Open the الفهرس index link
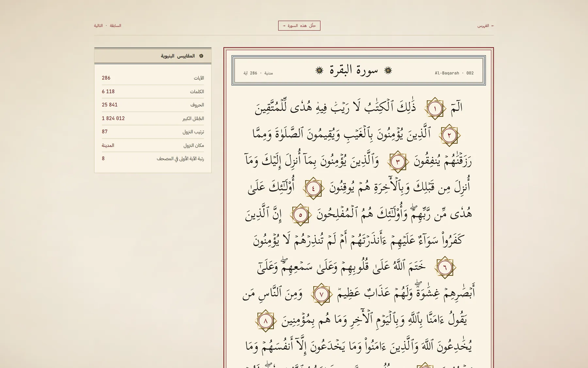This screenshot has width=588, height=368. pyautogui.click(x=485, y=26)
